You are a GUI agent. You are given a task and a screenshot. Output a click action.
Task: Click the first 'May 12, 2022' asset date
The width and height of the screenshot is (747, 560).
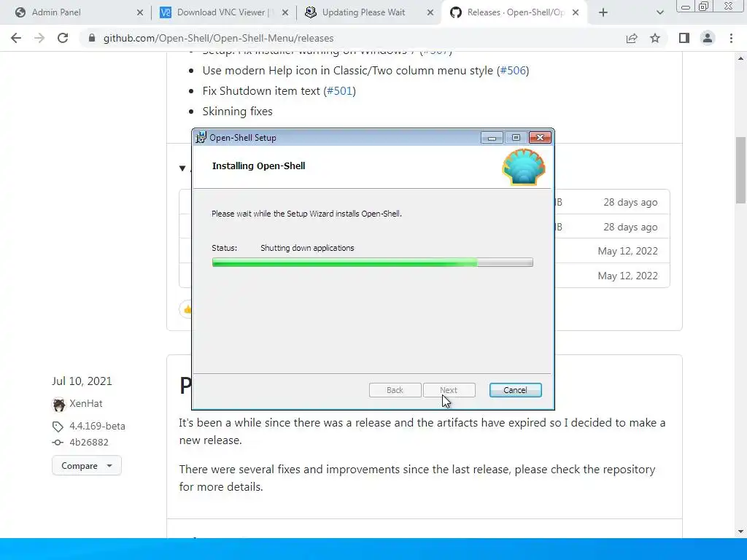coord(628,252)
